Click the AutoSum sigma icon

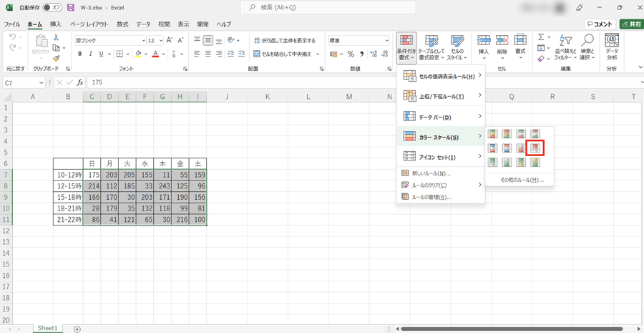pyautogui.click(x=541, y=38)
